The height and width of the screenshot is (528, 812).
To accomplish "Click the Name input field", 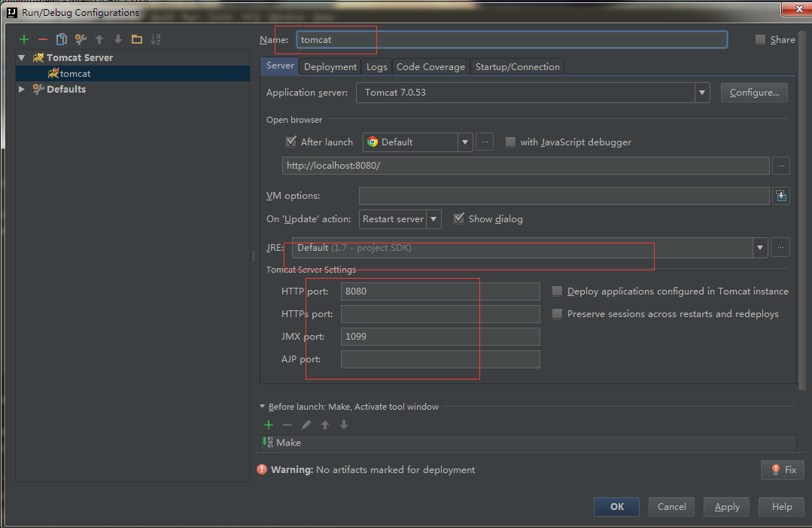I will tap(512, 39).
